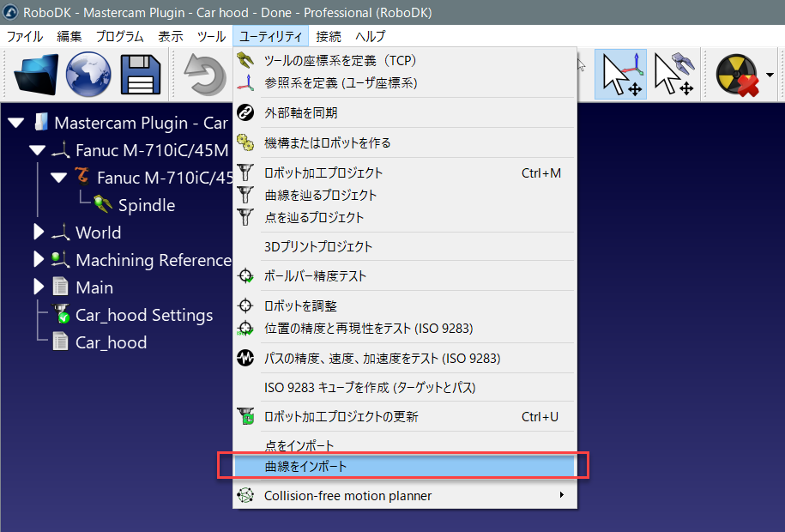785x532 pixels.
Task: Expand the Machining Reference tree node
Action: [x=39, y=259]
